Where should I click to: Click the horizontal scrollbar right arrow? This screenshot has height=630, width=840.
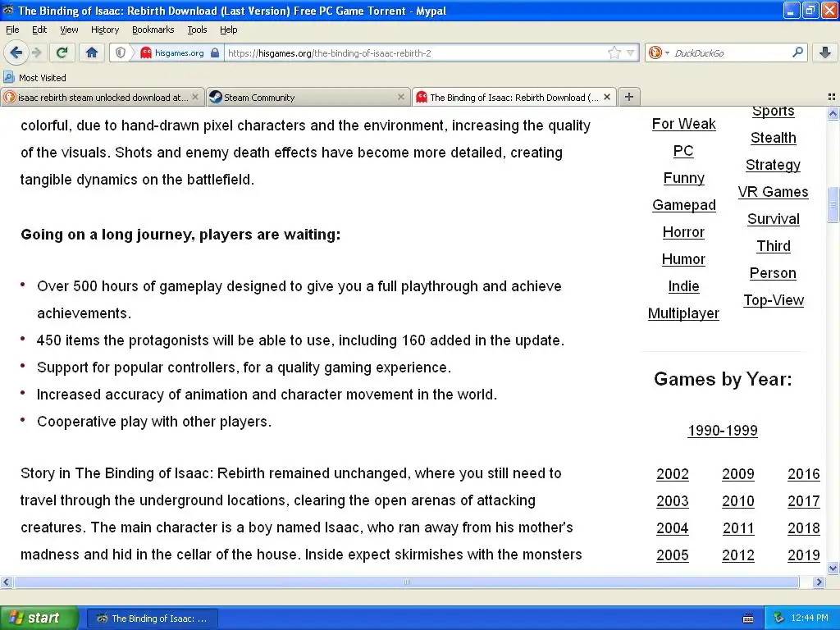819,582
